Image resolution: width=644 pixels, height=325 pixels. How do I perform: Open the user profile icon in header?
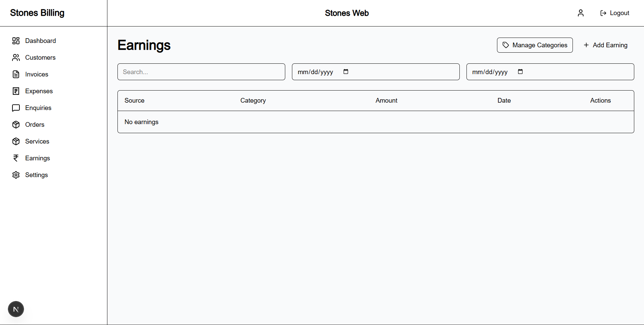pyautogui.click(x=581, y=13)
